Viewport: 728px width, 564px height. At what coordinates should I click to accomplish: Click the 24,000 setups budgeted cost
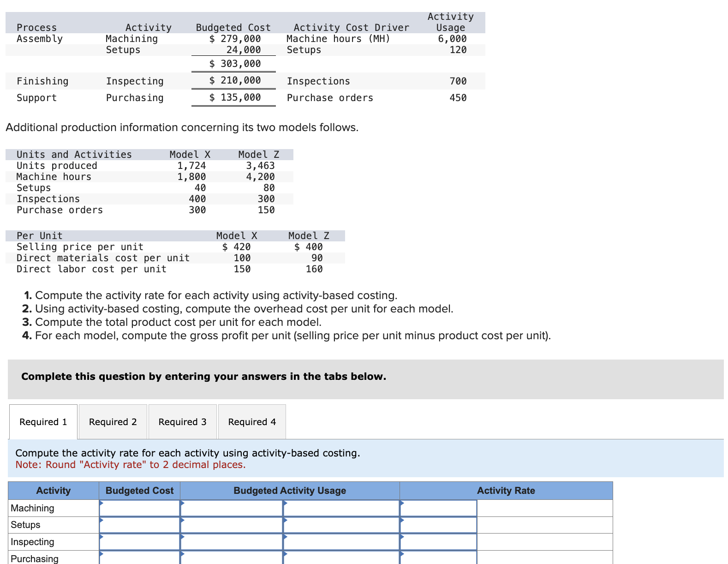pyautogui.click(x=244, y=50)
